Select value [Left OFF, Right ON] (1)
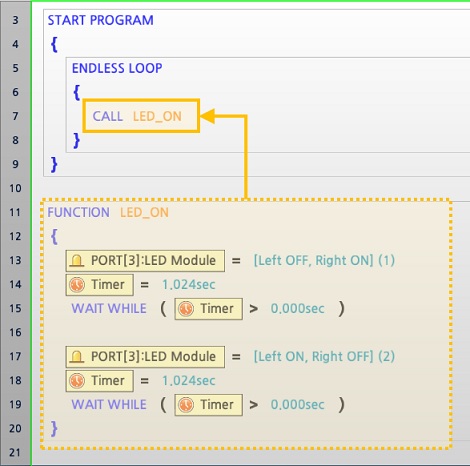This screenshot has height=466, width=470. [324, 260]
